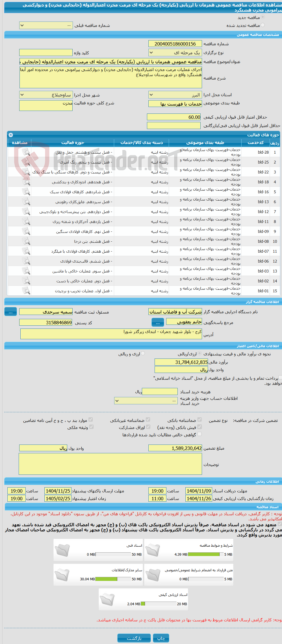This screenshot has height=644, width=282.
Task: Toggle ضمانتنامه غیربانکی checkbox
Action: [x=148, y=420]
